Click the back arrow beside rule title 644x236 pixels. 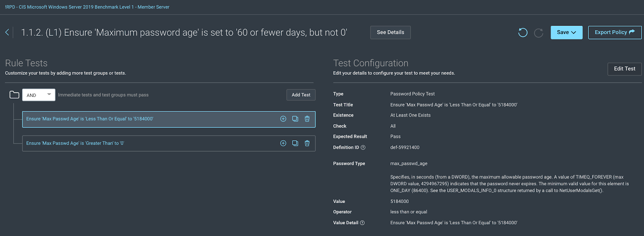[7, 33]
